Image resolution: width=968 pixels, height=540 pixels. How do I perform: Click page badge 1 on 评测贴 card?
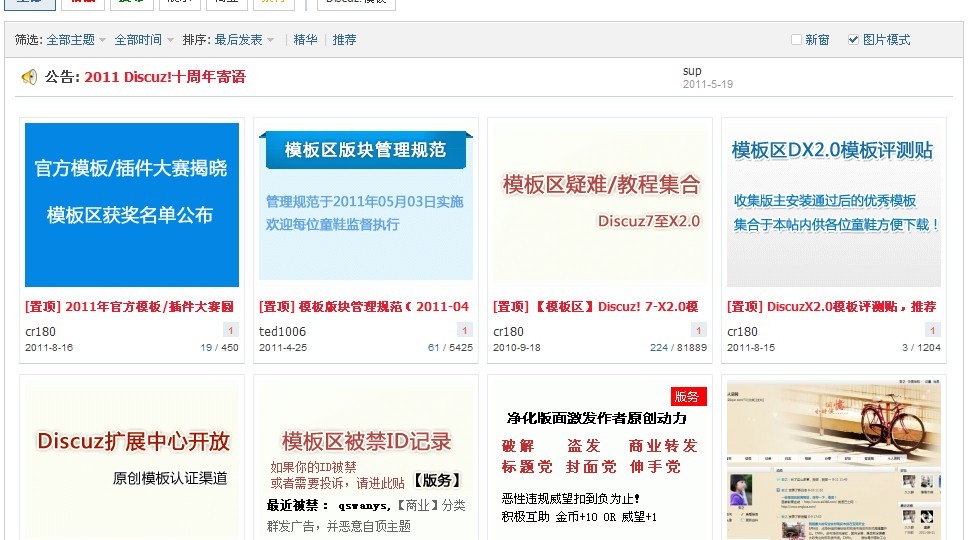[932, 330]
